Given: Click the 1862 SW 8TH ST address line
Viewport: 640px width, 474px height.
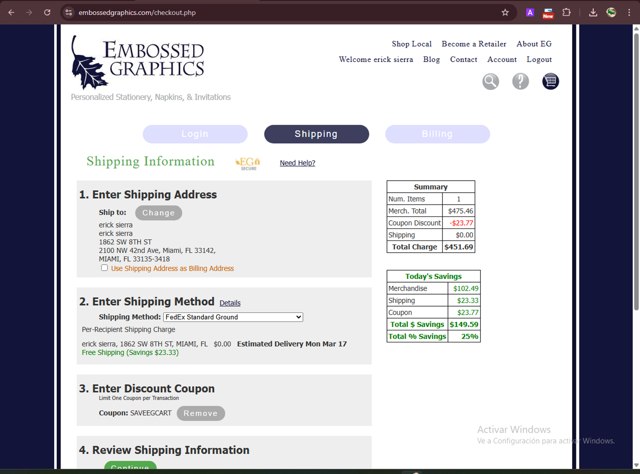Looking at the screenshot, I should coord(125,242).
